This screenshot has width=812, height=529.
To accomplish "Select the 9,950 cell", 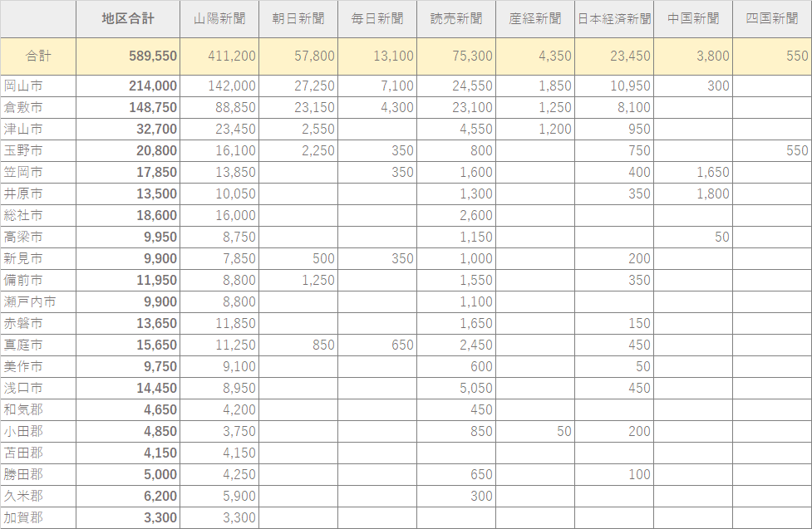I will tap(128, 237).
